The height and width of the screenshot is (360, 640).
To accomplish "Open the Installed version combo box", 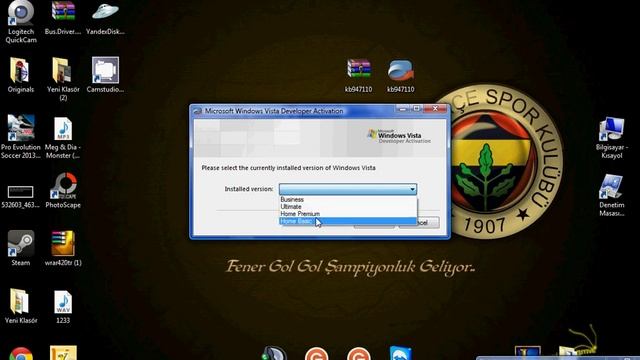I will pos(348,189).
